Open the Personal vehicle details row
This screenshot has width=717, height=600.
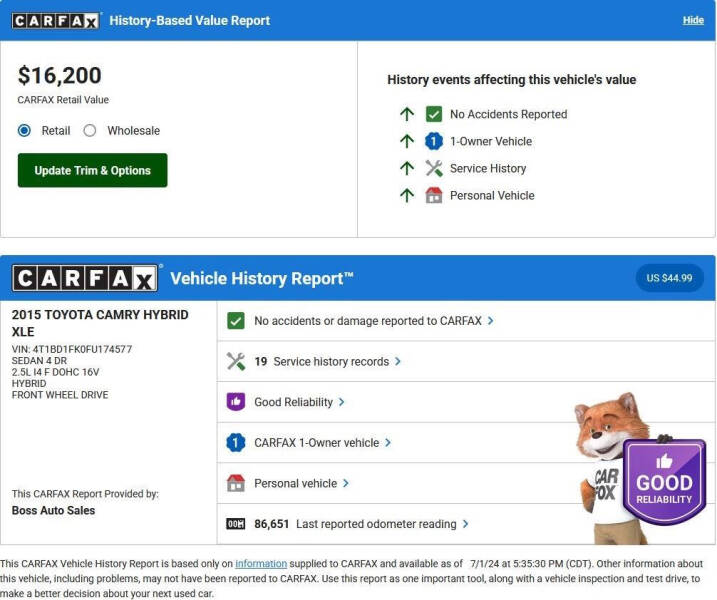[301, 483]
